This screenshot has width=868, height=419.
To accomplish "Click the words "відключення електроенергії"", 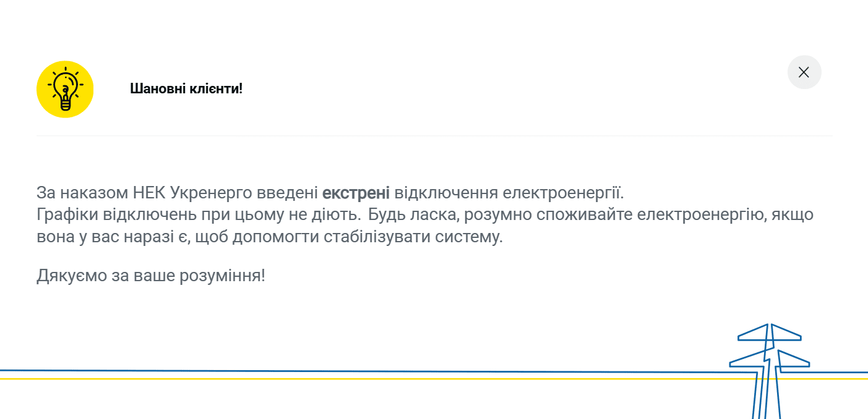I will [509, 193].
